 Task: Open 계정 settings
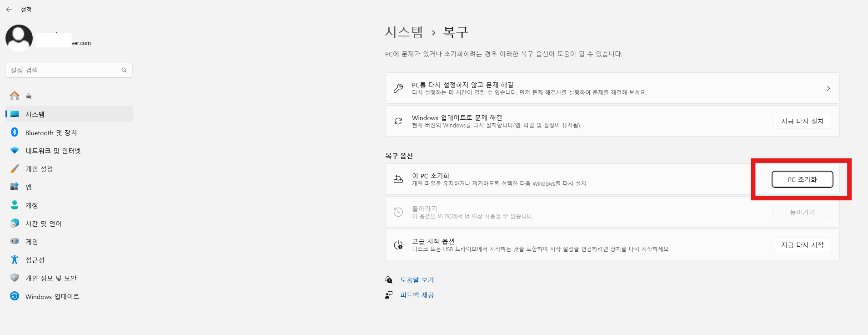point(69,205)
